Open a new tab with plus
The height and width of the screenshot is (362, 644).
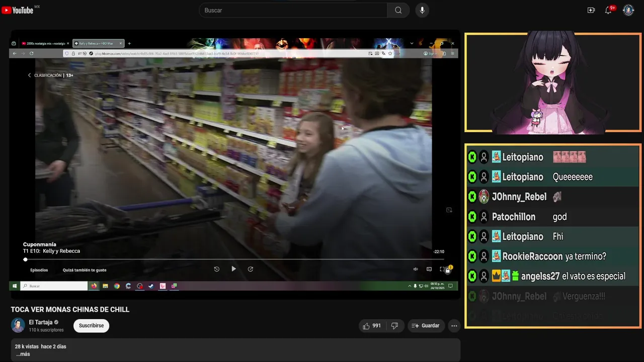click(129, 44)
